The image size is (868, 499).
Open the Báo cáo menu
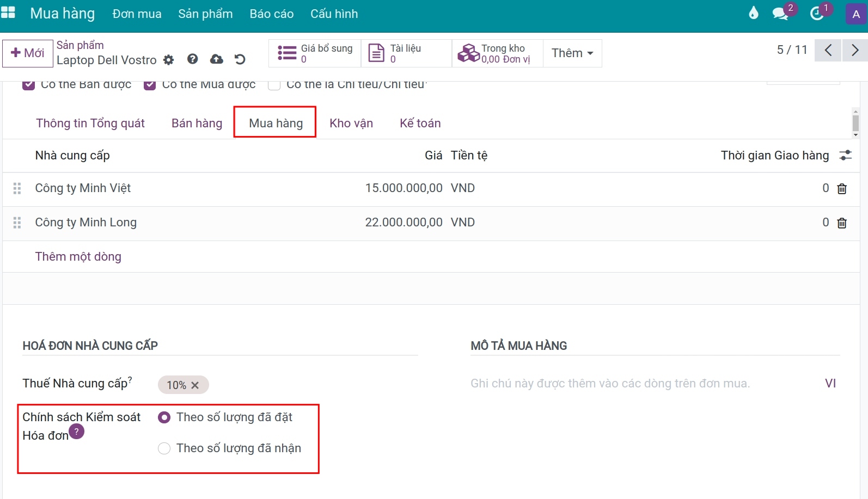tap(272, 14)
